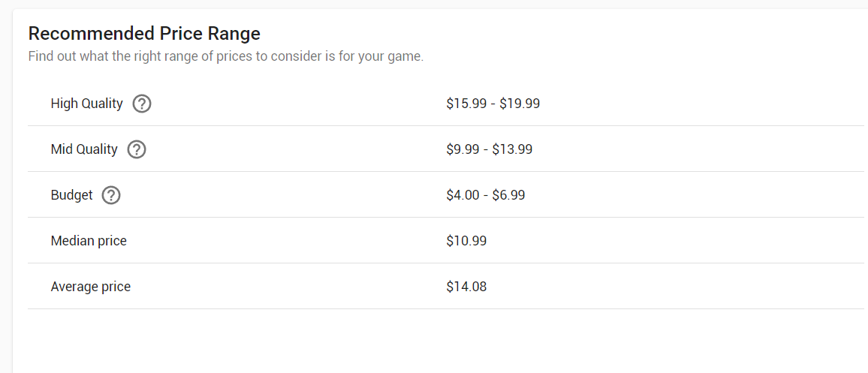Image resolution: width=868 pixels, height=373 pixels.
Task: Click the Budget row label
Action: click(72, 195)
